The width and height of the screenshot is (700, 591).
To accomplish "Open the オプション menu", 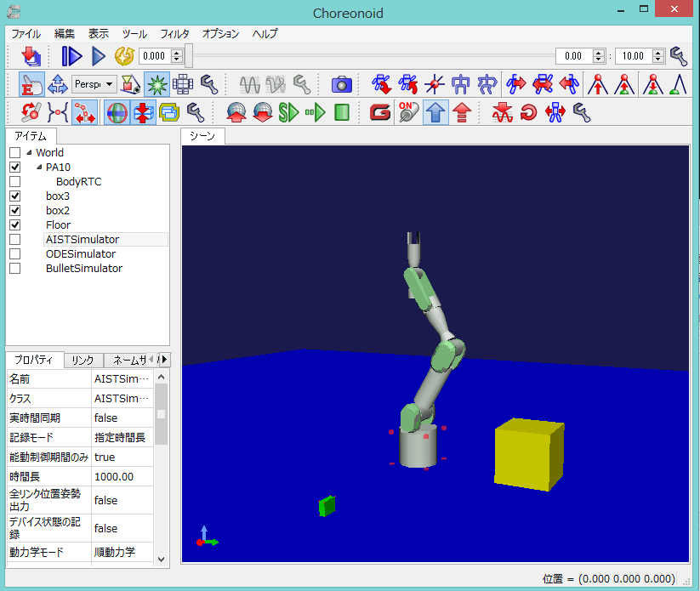I will pyautogui.click(x=220, y=34).
